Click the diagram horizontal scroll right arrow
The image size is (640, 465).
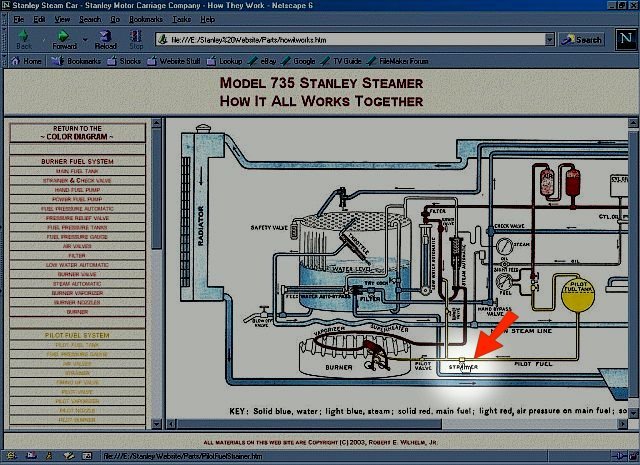[x=622, y=424]
